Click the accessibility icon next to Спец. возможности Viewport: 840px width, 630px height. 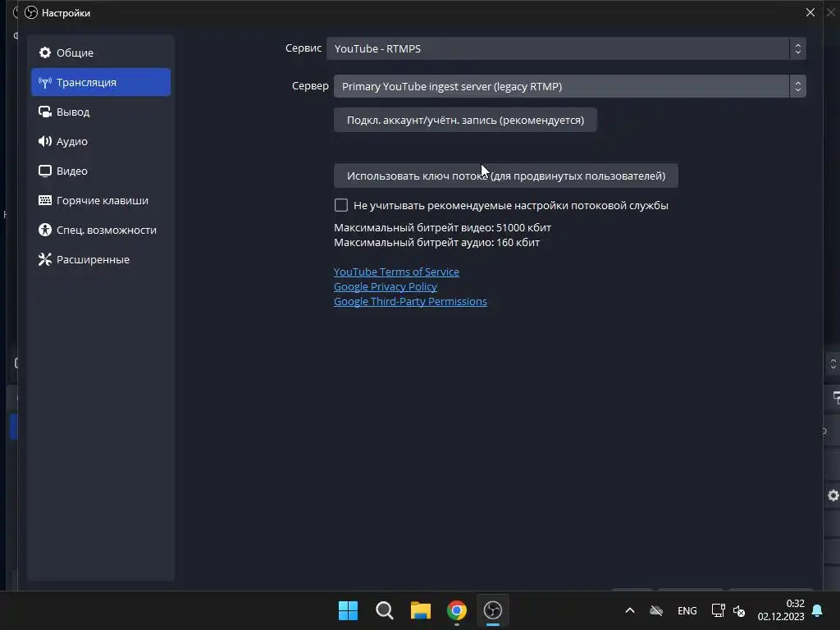click(x=45, y=230)
